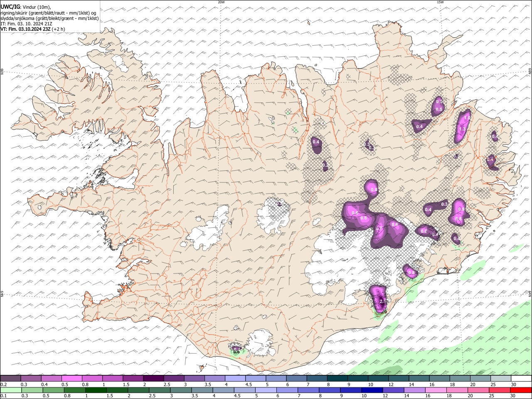
Task: Click the upper legend swatch between 0.2 and 0.3
Action: coord(10,378)
